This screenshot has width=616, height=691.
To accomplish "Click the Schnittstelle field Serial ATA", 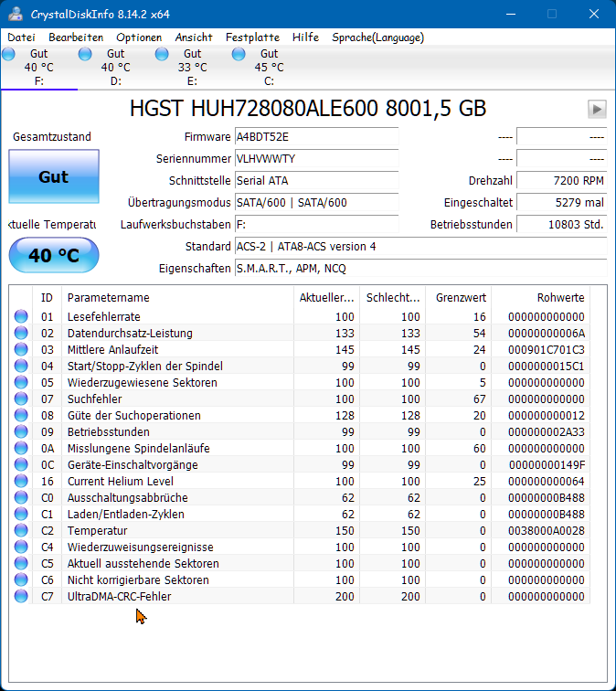I will pyautogui.click(x=316, y=181).
